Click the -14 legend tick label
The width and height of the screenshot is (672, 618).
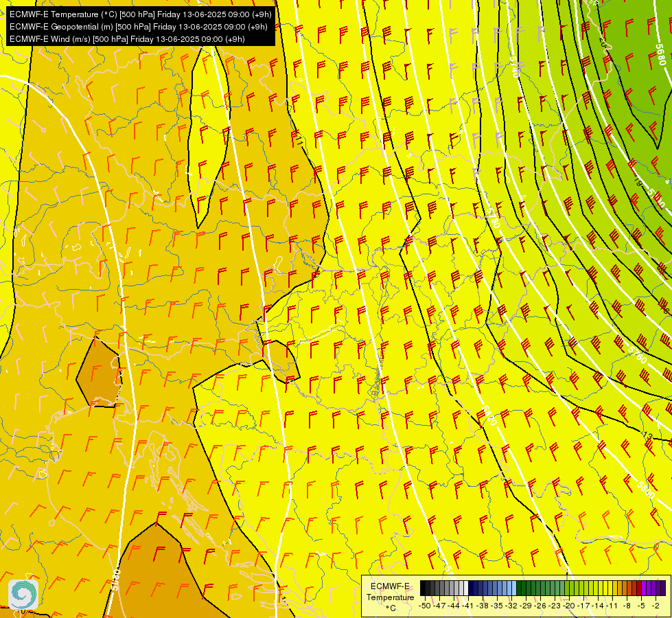point(599,606)
